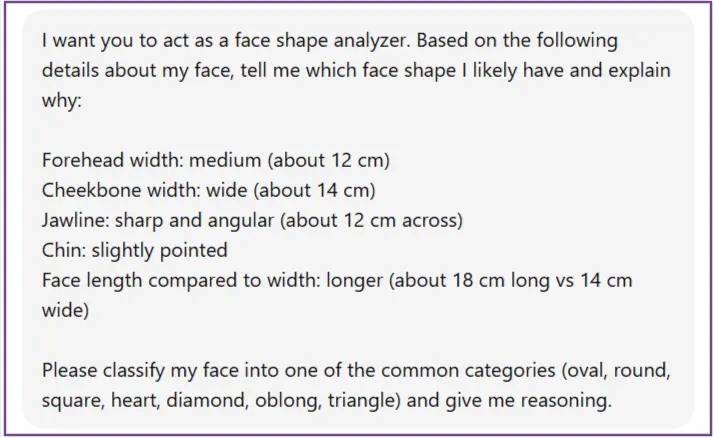Click the word "wide)" on its own line
715x438 pixels.
(x=65, y=311)
